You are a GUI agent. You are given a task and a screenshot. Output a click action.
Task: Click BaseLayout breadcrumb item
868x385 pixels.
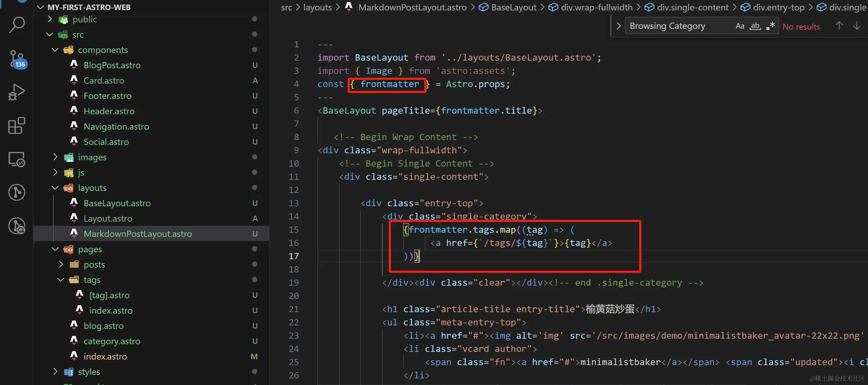tap(513, 7)
